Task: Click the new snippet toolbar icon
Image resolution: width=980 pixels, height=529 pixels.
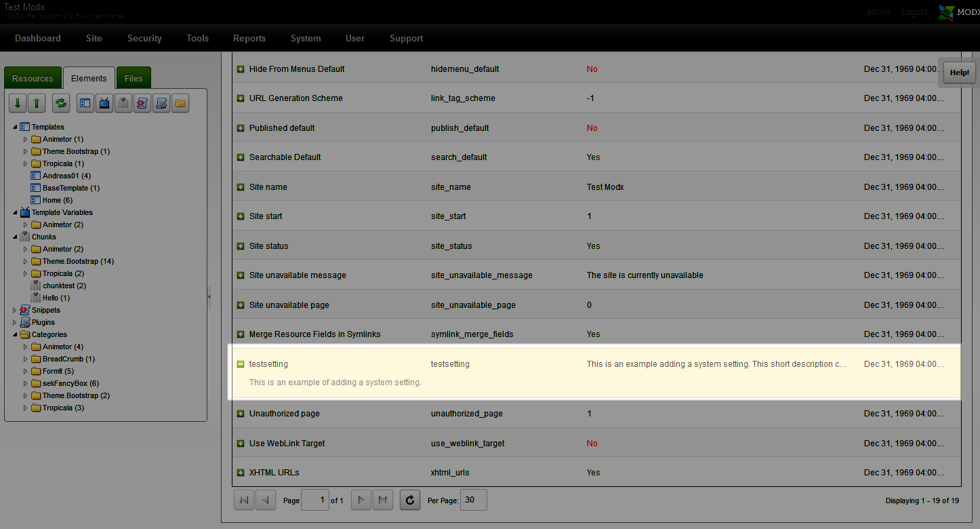Action: click(142, 103)
